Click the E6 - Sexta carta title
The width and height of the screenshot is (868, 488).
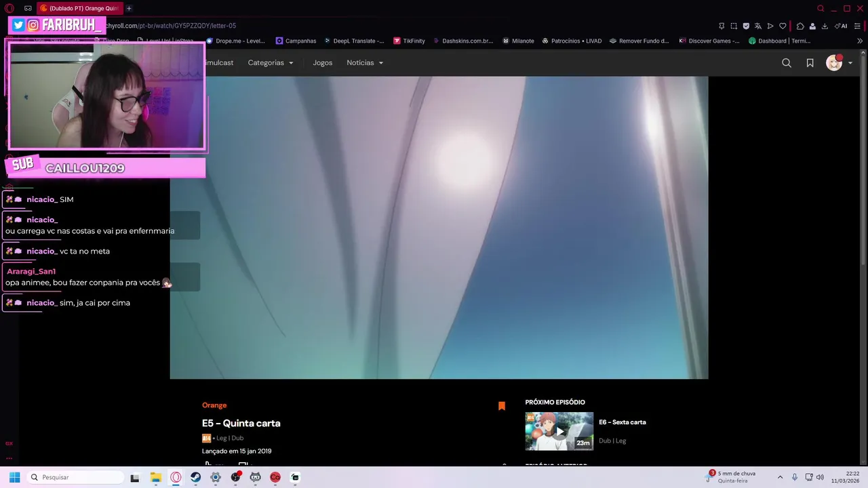[x=623, y=422]
